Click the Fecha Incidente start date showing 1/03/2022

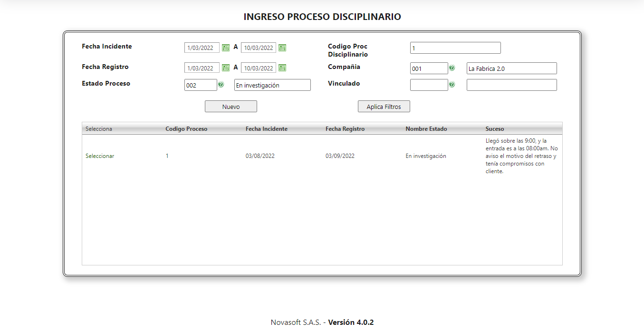click(202, 47)
